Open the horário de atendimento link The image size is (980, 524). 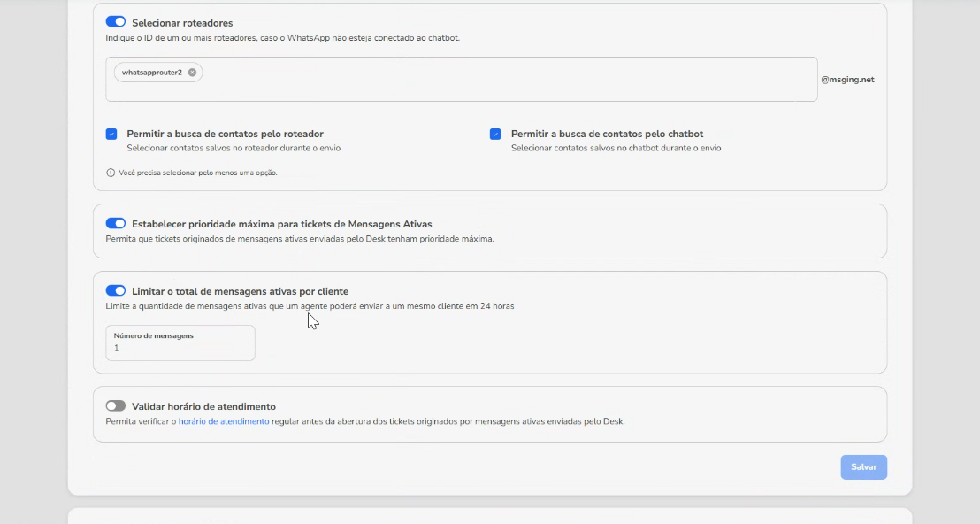224,421
